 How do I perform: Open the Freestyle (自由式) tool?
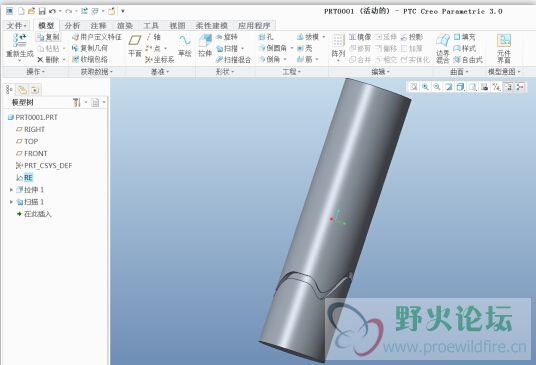[468, 60]
